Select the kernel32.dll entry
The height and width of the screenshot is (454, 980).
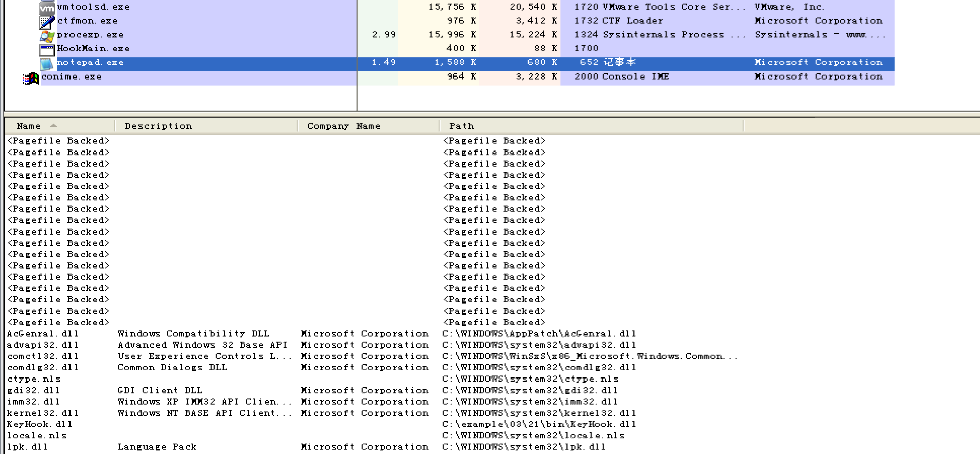[x=42, y=413]
